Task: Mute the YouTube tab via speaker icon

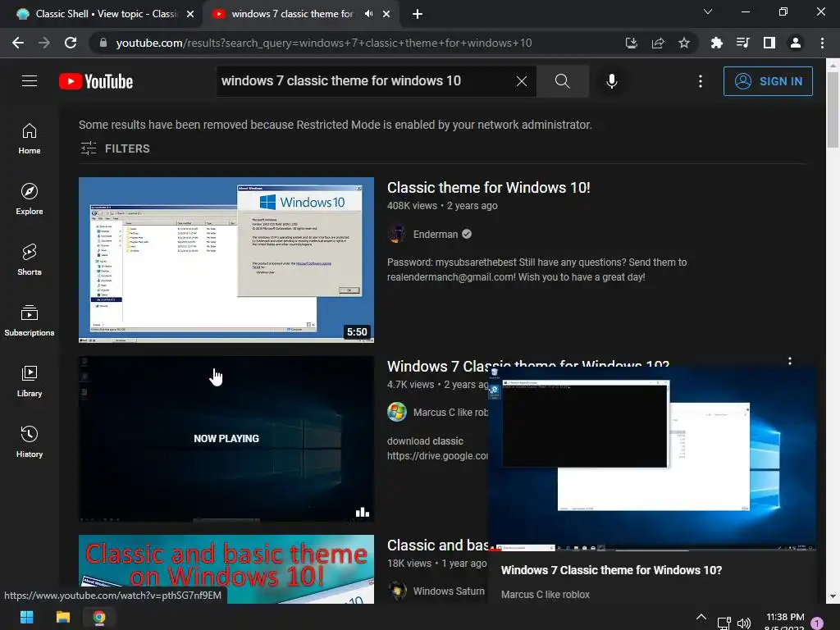Action: 368,14
